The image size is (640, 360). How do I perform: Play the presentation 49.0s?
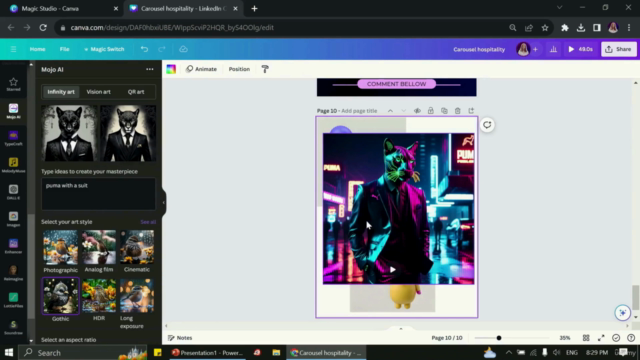click(580, 49)
